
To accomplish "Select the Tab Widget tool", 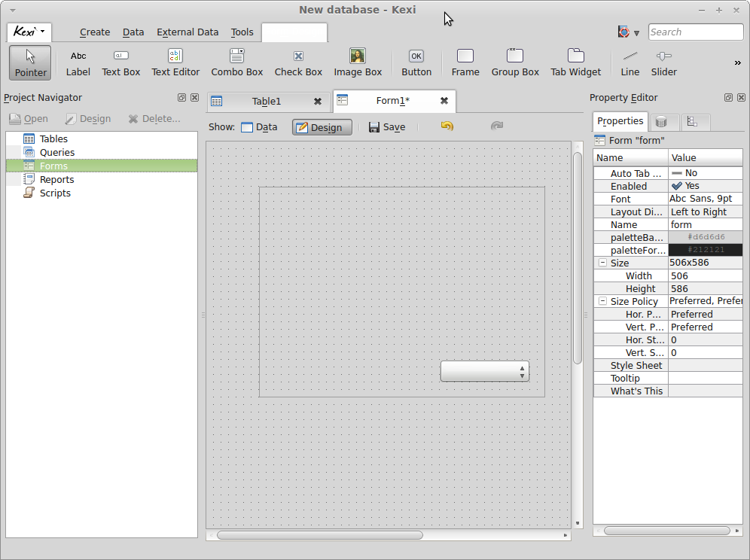I will (575, 63).
